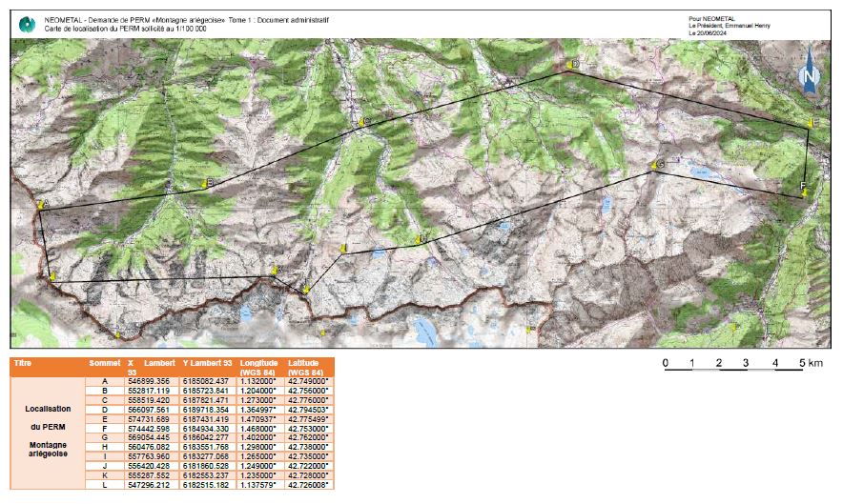The image size is (843, 504).
Task: Select the 'Y Lambert 93' column header
Action: [x=207, y=364]
